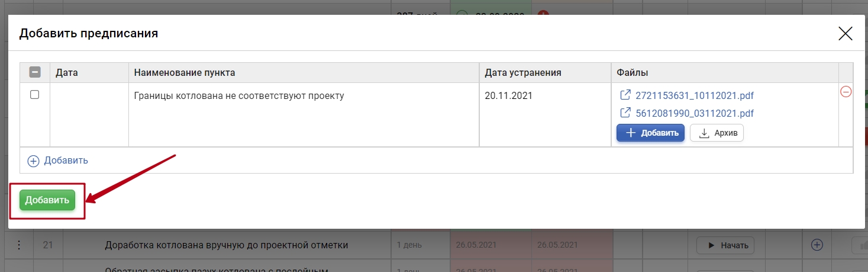Click the red remove-row minus icon
The image size is (868, 272).
[x=846, y=92]
